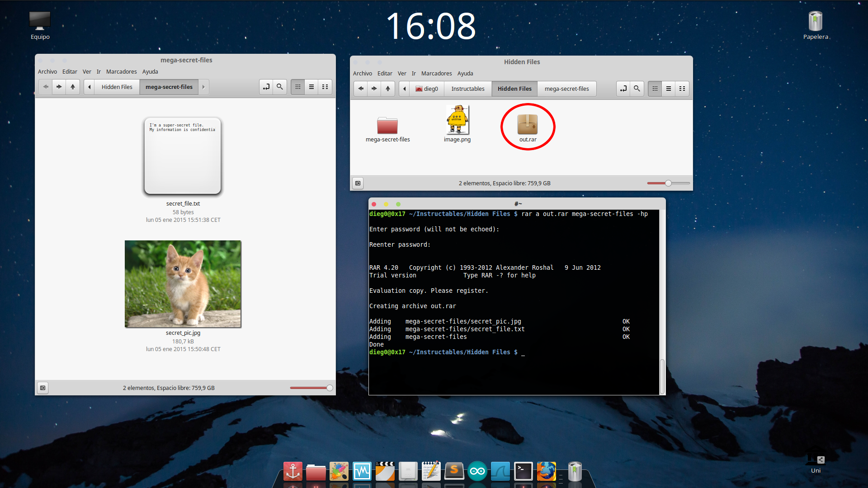Open Terminal from dock
The width and height of the screenshot is (868, 488).
click(x=524, y=471)
